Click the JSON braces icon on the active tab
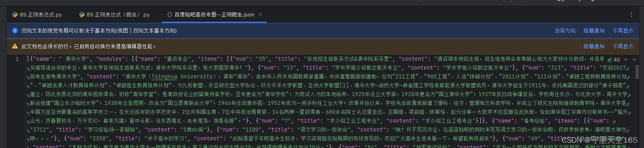 pyautogui.click(x=169, y=14)
